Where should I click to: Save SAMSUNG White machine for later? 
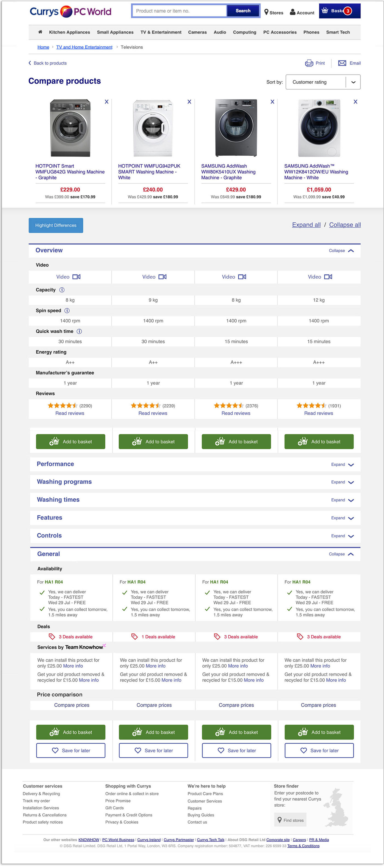pyautogui.click(x=319, y=750)
